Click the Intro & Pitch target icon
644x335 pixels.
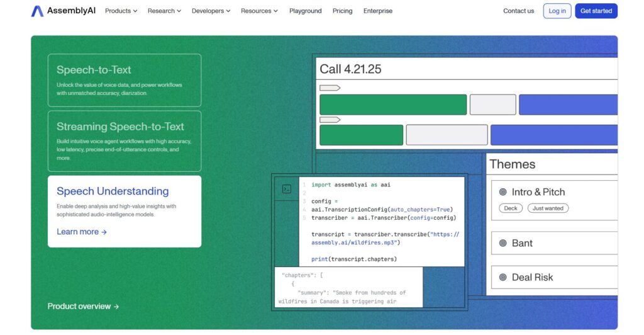tap(502, 192)
